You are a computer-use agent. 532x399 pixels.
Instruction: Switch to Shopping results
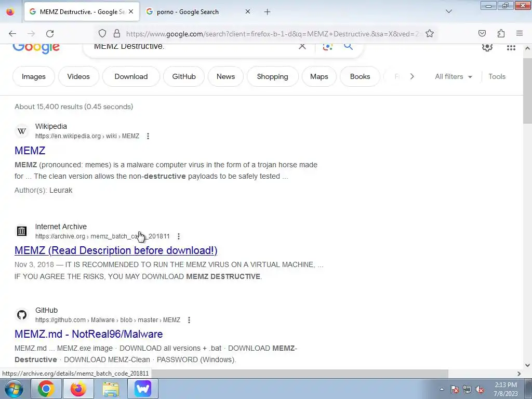tap(272, 76)
